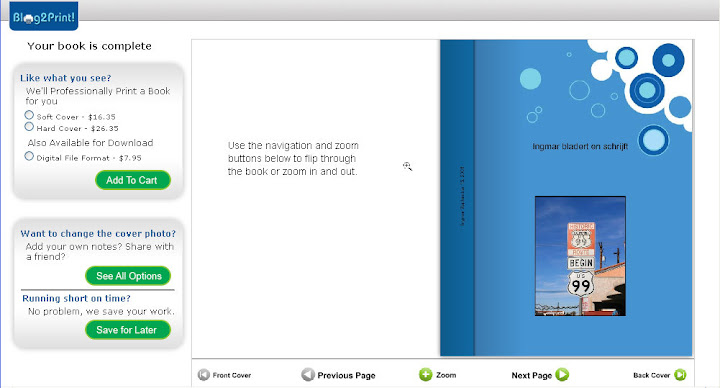This screenshot has height=388, width=720.
Task: Click the book spine strip
Action: coord(457,198)
